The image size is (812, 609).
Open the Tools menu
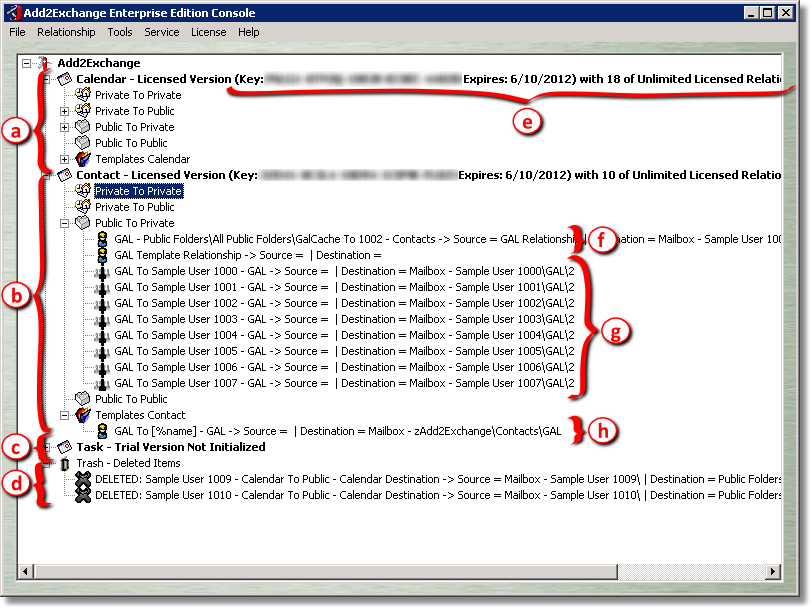(120, 32)
